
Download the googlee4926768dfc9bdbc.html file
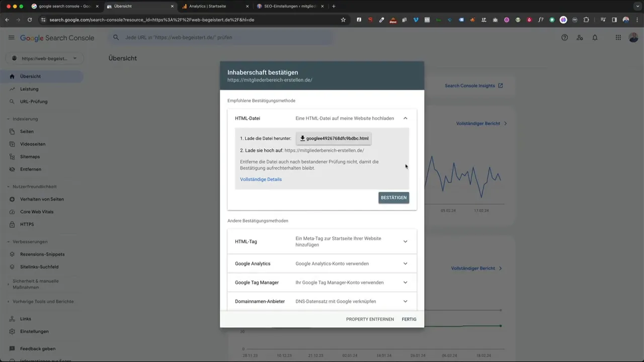(334, 138)
